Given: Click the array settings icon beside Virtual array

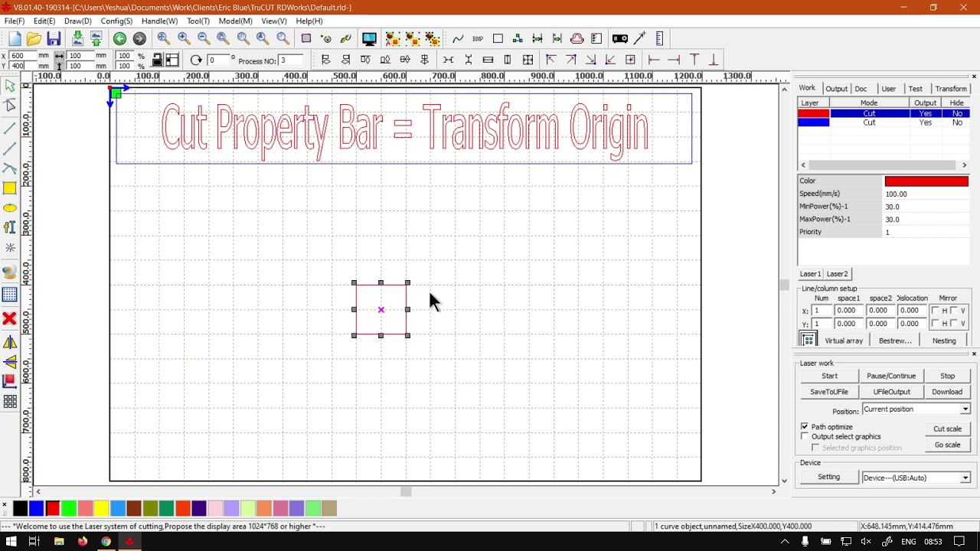Looking at the screenshot, I should (x=808, y=341).
